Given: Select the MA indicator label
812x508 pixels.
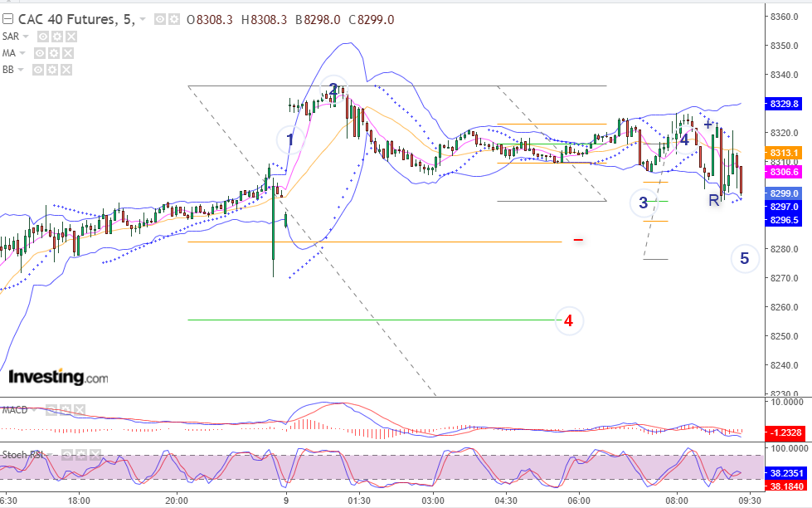Looking at the screenshot, I should tap(9, 53).
